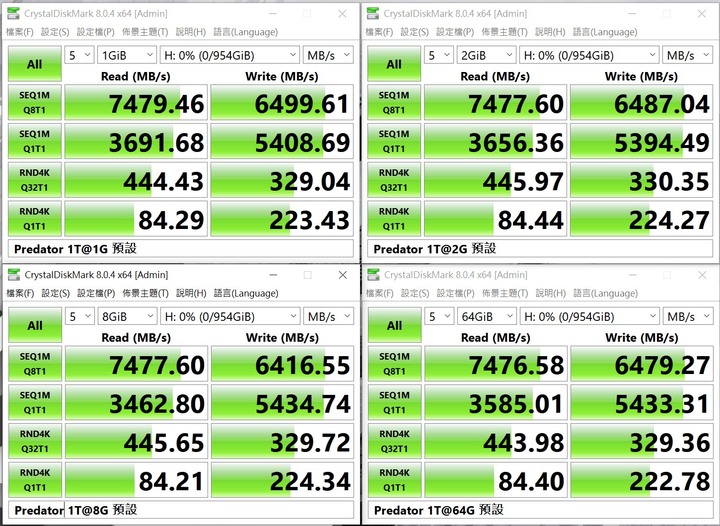Viewport: 720px width, 526px height.
Task: Click the All button in the 2GiB window
Action: (x=394, y=64)
